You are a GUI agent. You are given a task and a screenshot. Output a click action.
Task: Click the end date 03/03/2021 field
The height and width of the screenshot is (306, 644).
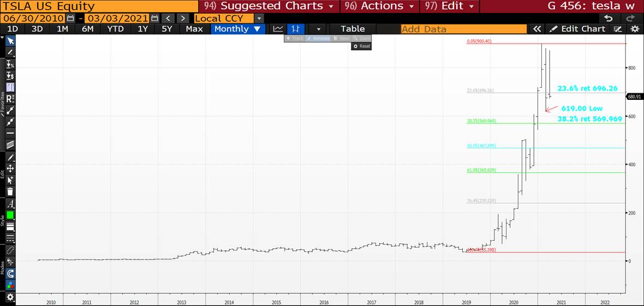(x=117, y=19)
